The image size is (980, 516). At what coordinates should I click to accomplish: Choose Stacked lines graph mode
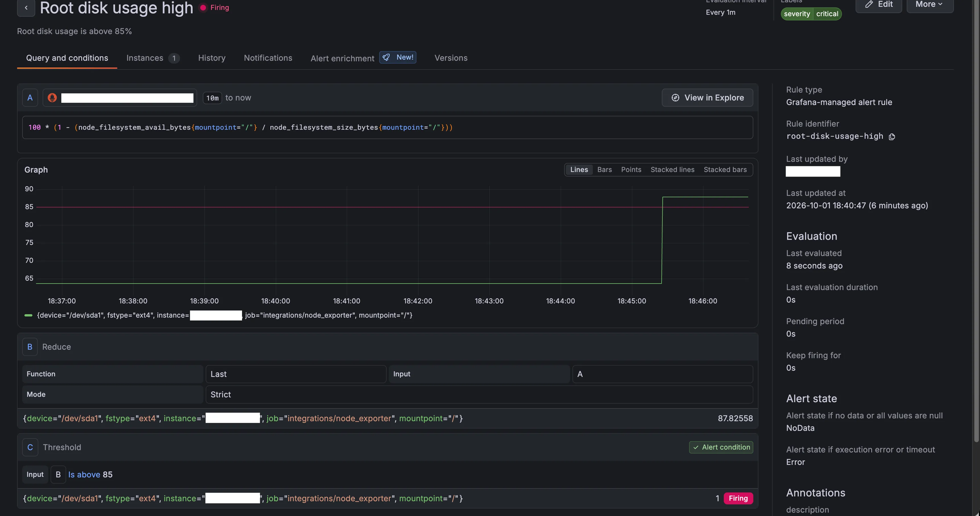tap(672, 170)
